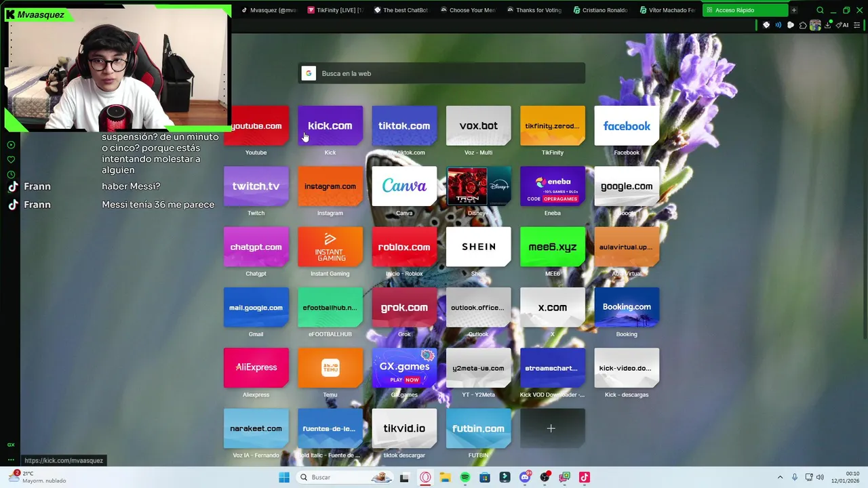The width and height of the screenshot is (868, 488).
Task: Click the blue sound waves toolbar icon
Action: pyautogui.click(x=778, y=25)
